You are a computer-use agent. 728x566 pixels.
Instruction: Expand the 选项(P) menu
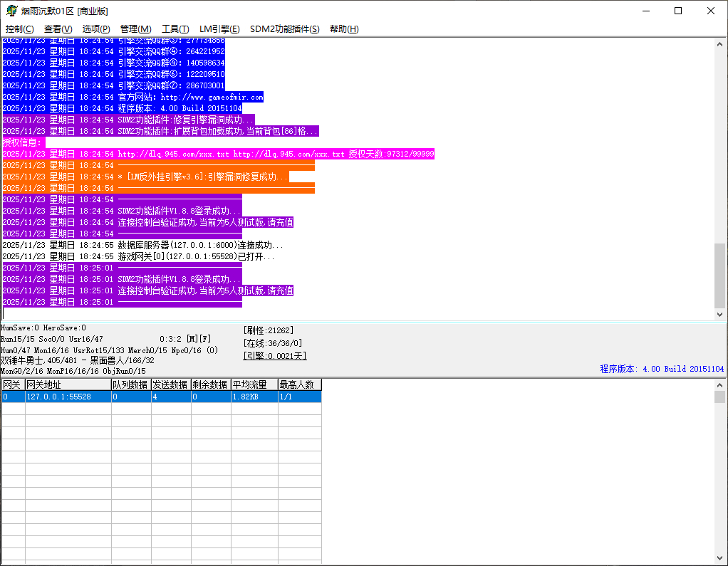[x=96, y=29]
